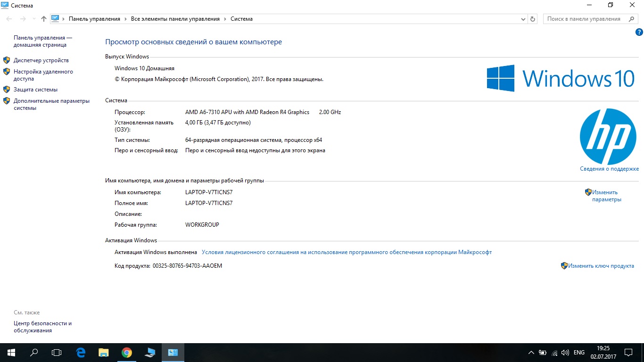Click the computer icon in the address bar
Viewport: 644px width, 362px height.
55,19
